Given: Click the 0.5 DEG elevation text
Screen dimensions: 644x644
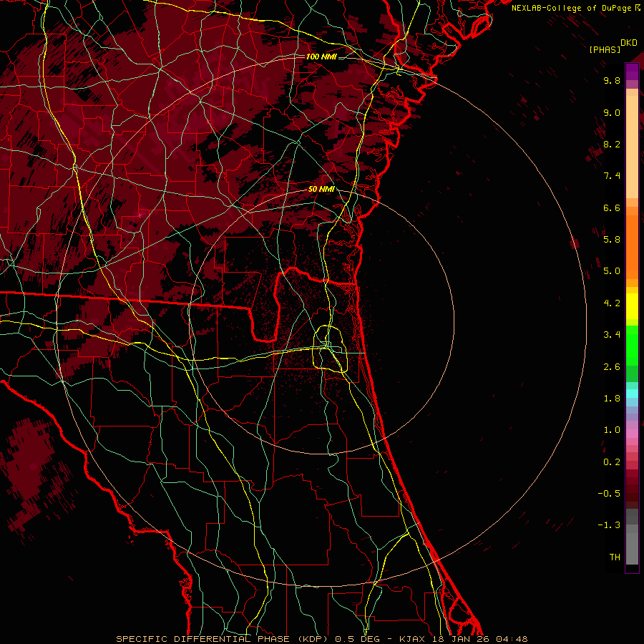Looking at the screenshot, I should (x=357, y=639).
